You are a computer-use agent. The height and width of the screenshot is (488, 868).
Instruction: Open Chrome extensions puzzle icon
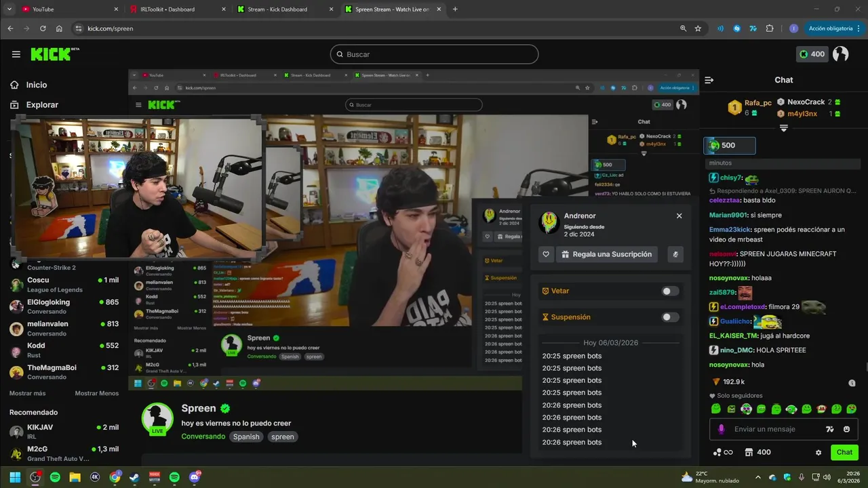pyautogui.click(x=770, y=28)
